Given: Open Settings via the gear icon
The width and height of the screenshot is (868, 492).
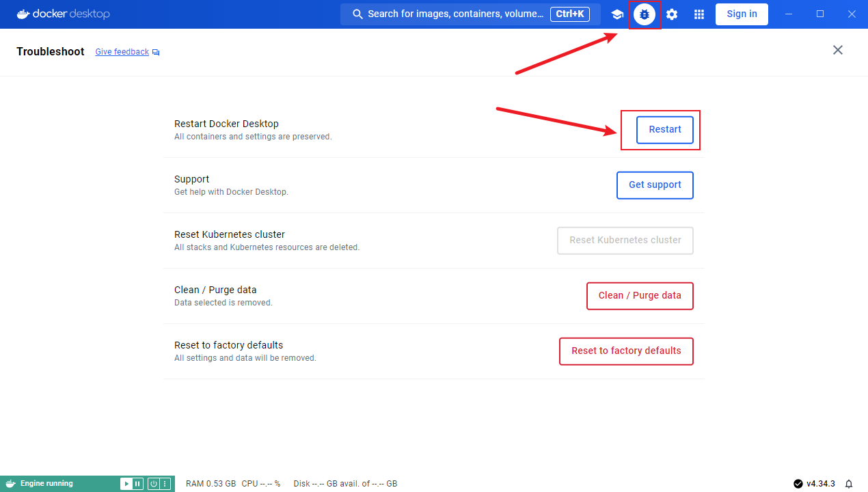Looking at the screenshot, I should (x=672, y=14).
